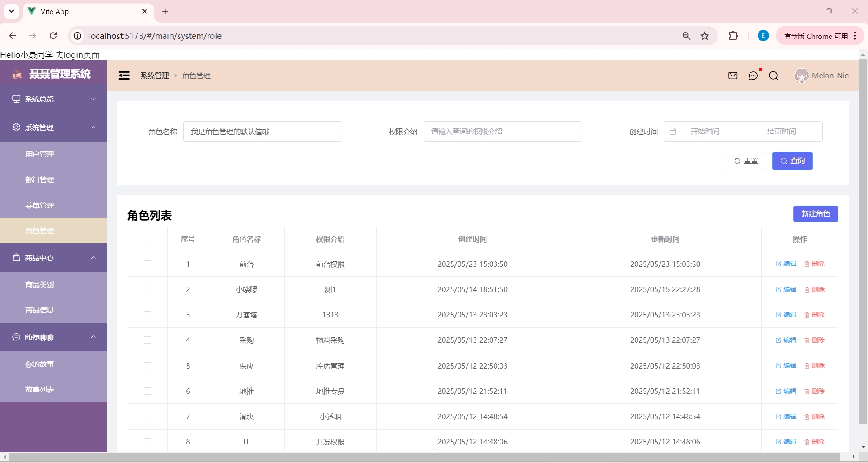The width and height of the screenshot is (868, 463).
Task: Open 部门管理 in the sidebar
Action: tap(53, 180)
